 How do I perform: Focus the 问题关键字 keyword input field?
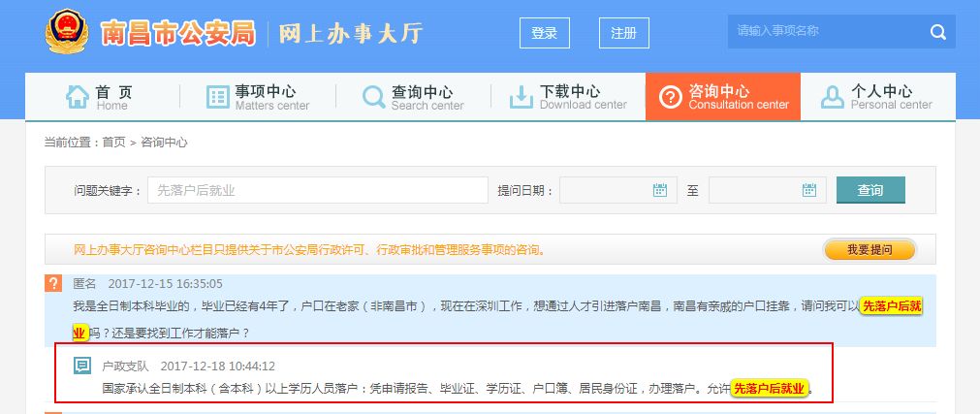(317, 190)
